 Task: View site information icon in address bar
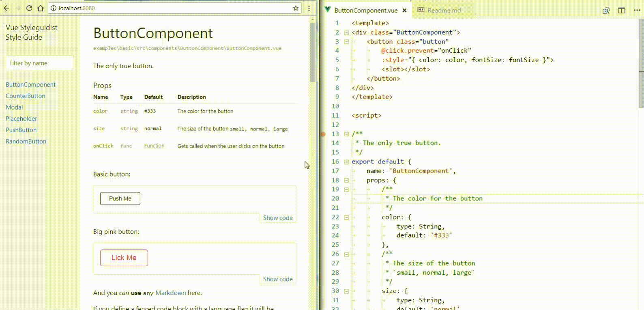point(54,8)
